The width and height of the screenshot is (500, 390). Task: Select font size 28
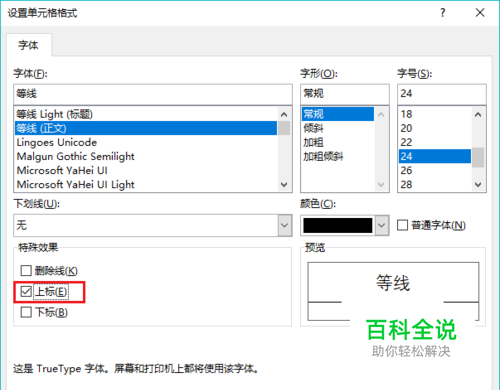point(435,184)
